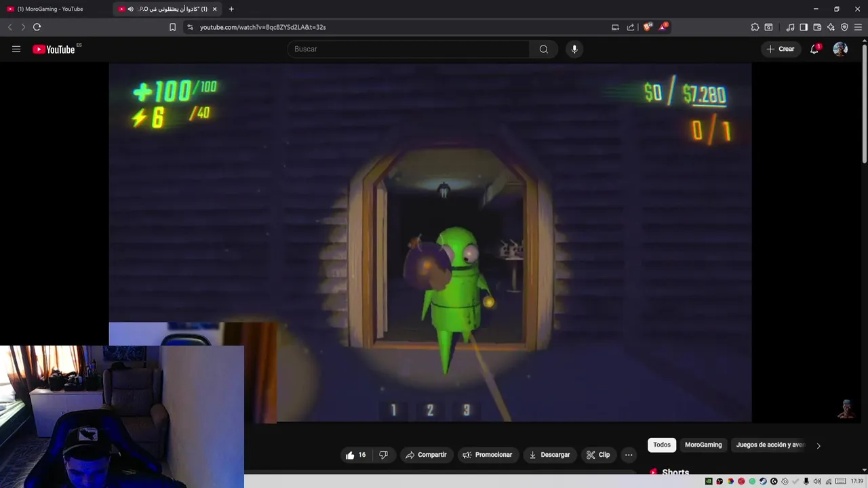
Task: Open Brave VPN shield icon
Action: coord(844,27)
